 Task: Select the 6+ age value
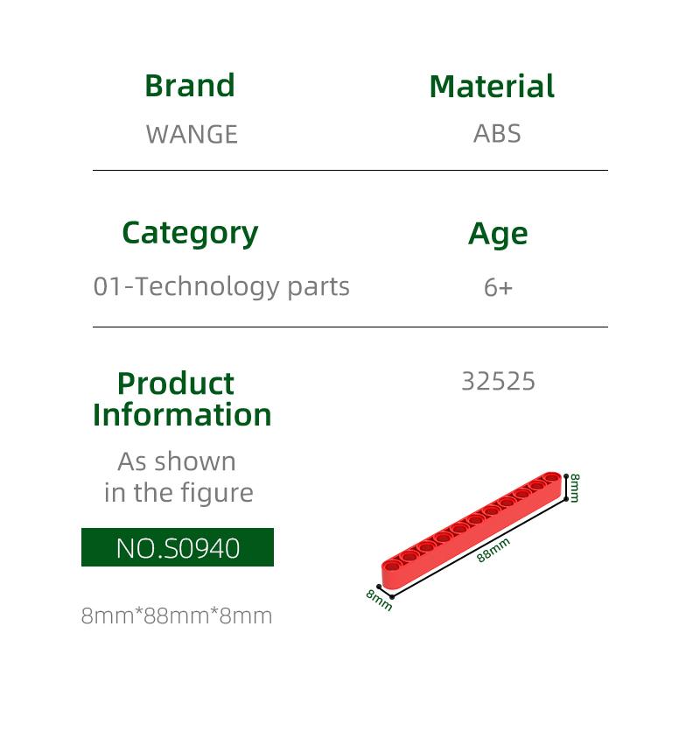pyautogui.click(x=498, y=287)
